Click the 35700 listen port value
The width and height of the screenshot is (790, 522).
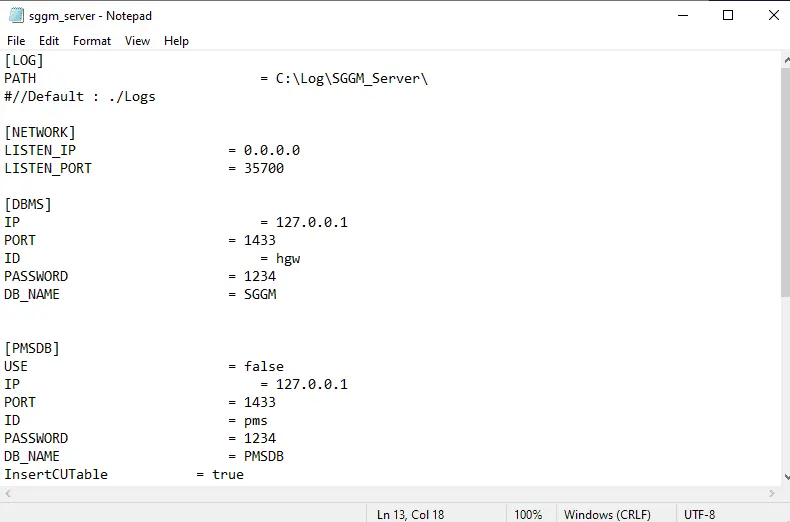[264, 168]
